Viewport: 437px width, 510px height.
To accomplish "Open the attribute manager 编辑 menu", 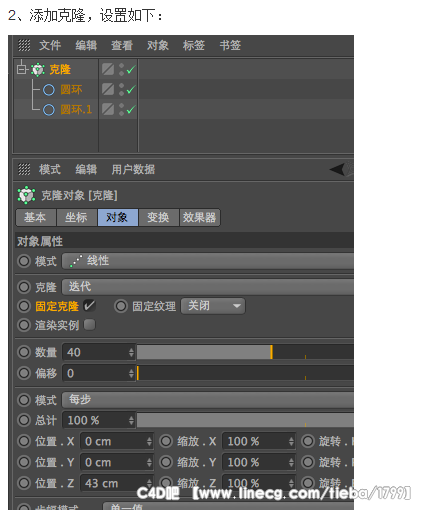I will click(86, 170).
